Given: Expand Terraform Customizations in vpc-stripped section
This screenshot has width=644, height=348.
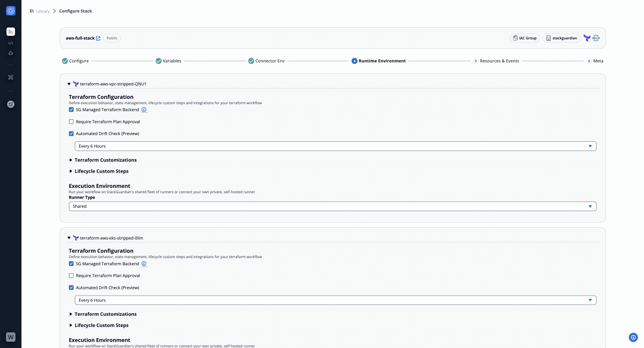Looking at the screenshot, I should click(105, 160).
